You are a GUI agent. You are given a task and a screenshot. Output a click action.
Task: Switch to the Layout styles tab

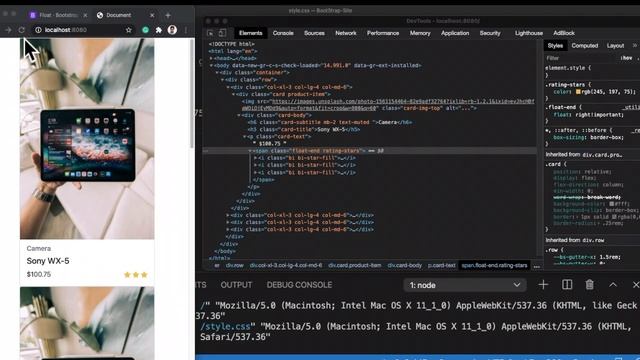(x=615, y=46)
